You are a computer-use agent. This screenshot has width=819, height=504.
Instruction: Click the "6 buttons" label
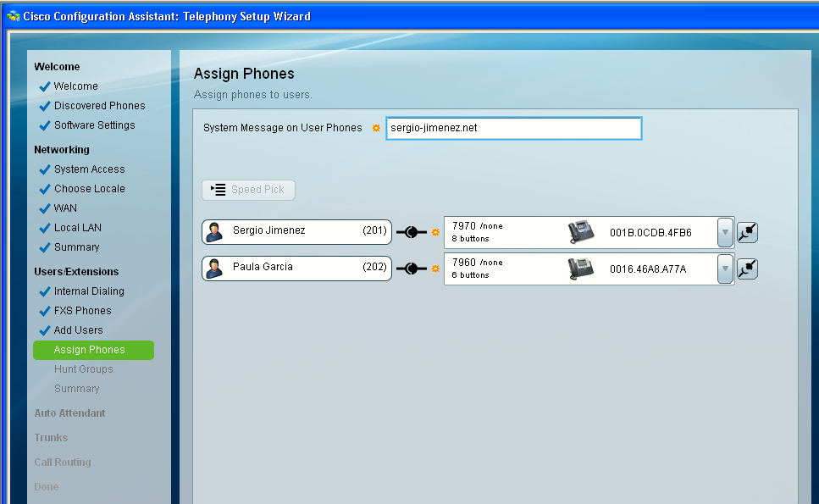tap(470, 275)
